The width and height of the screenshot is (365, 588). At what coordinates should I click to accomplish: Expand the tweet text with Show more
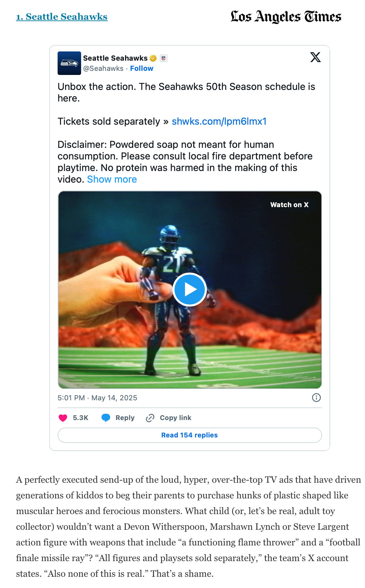112,180
